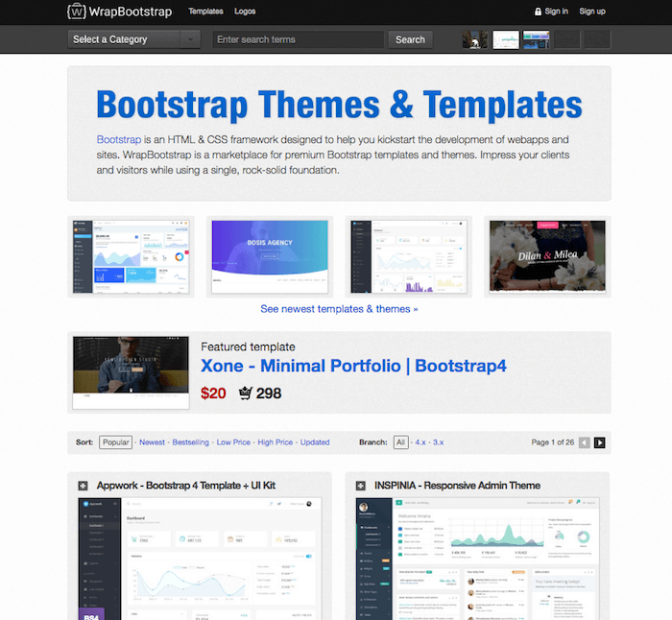The image size is (672, 620).
Task: Click the Featured template label
Action: pos(248,346)
